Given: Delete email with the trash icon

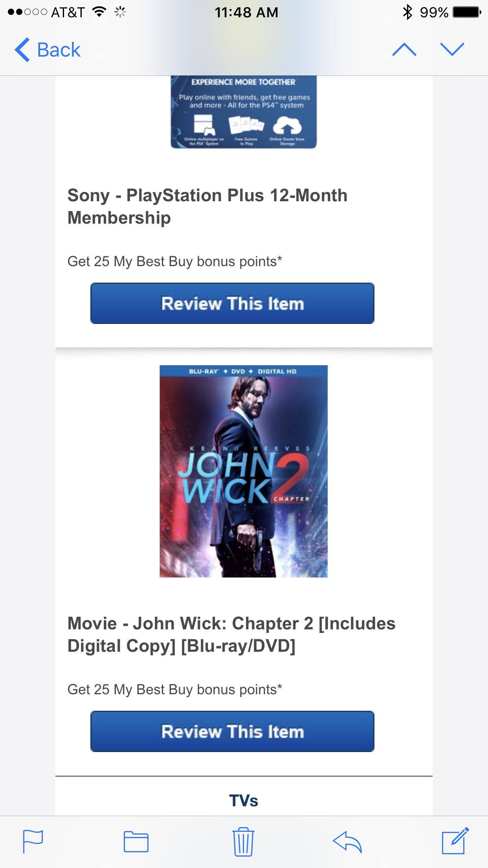Looking at the screenshot, I should pyautogui.click(x=243, y=841).
